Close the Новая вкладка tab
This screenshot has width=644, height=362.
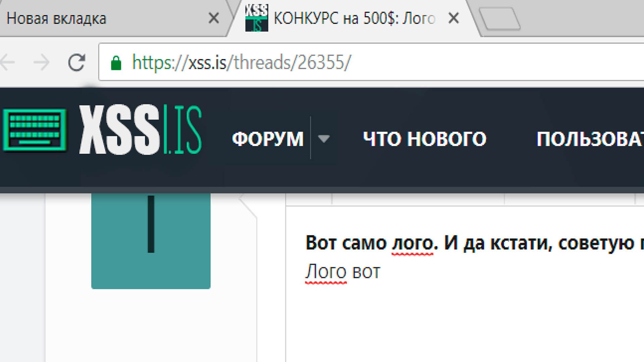point(214,18)
